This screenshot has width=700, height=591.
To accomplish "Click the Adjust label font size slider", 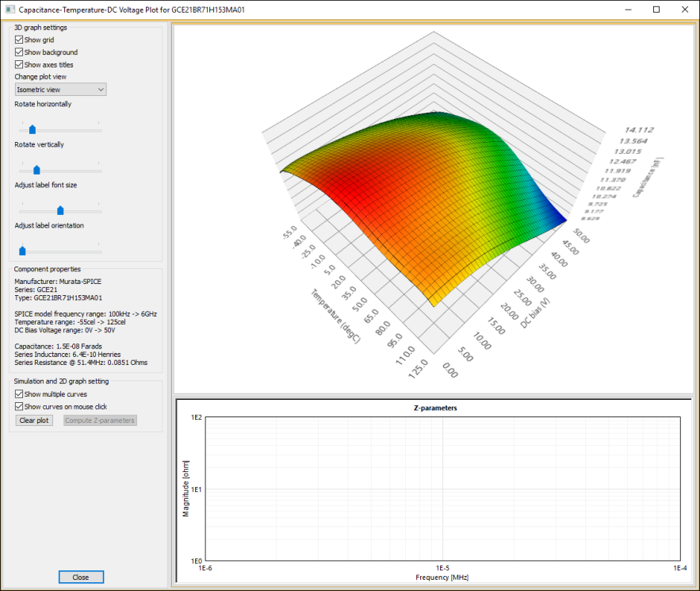I will click(x=60, y=210).
